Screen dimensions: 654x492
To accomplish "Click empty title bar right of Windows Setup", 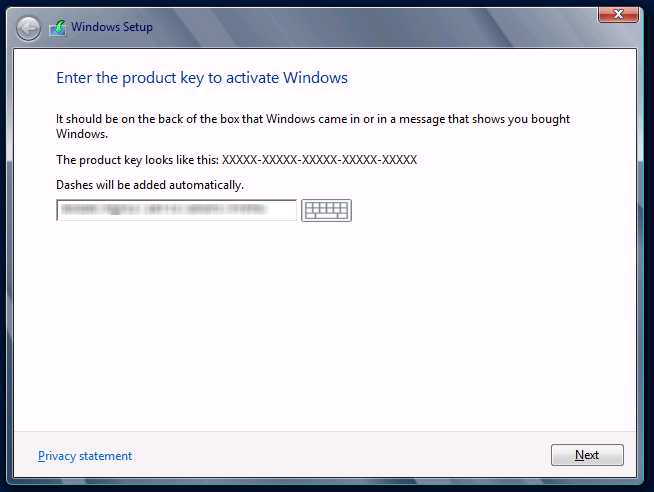I will coord(380,27).
